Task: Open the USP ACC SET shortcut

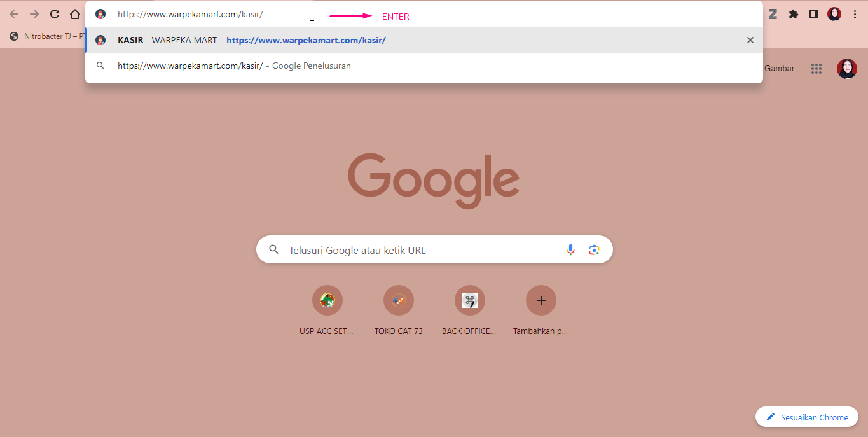Action: [327, 310]
